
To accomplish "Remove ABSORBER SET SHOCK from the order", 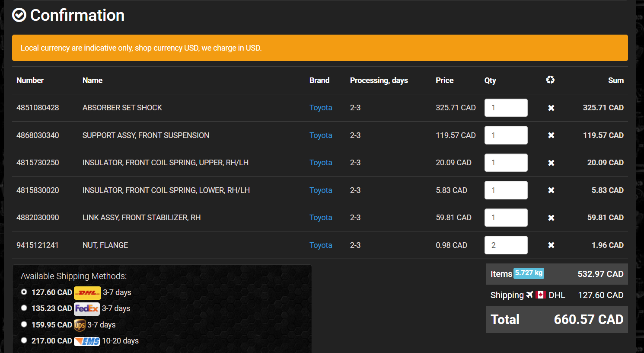I will tap(551, 108).
